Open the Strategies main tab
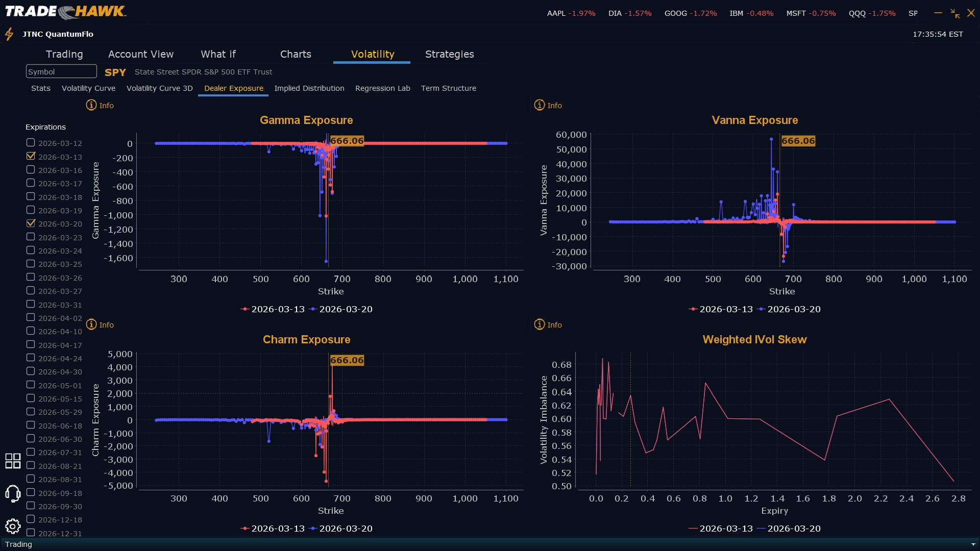Viewport: 980px width, 551px height. tap(449, 54)
